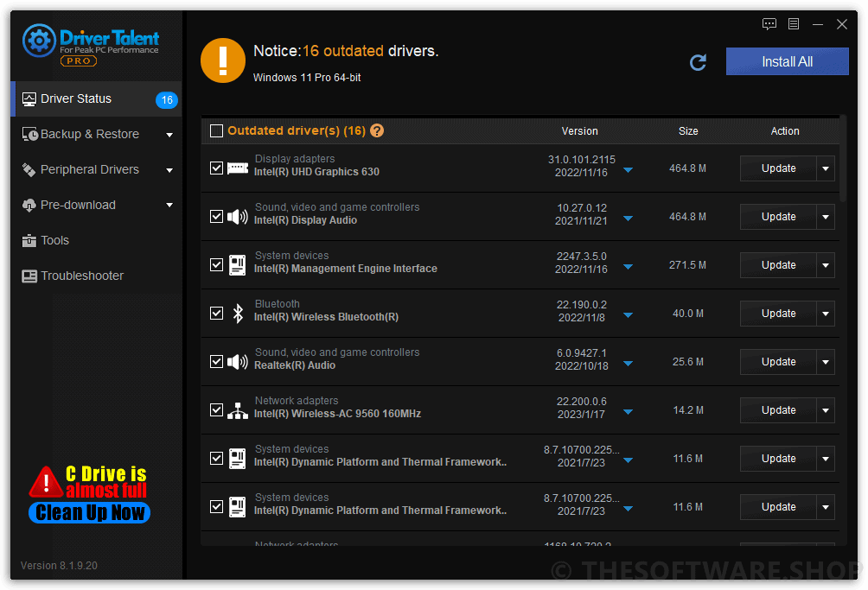Click the "14.2 M" size value
The height and width of the screenshot is (590, 868).
[x=688, y=410]
